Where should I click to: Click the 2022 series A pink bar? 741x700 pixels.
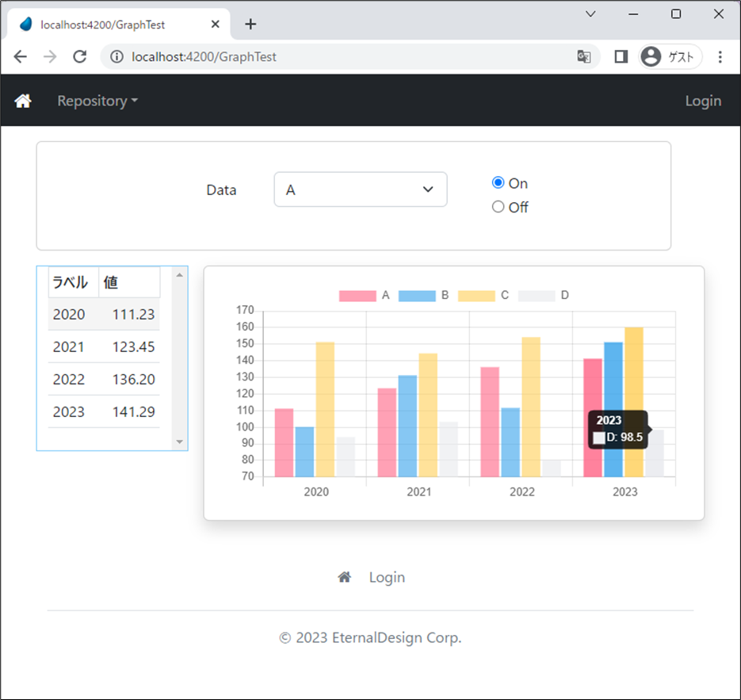pos(490,422)
